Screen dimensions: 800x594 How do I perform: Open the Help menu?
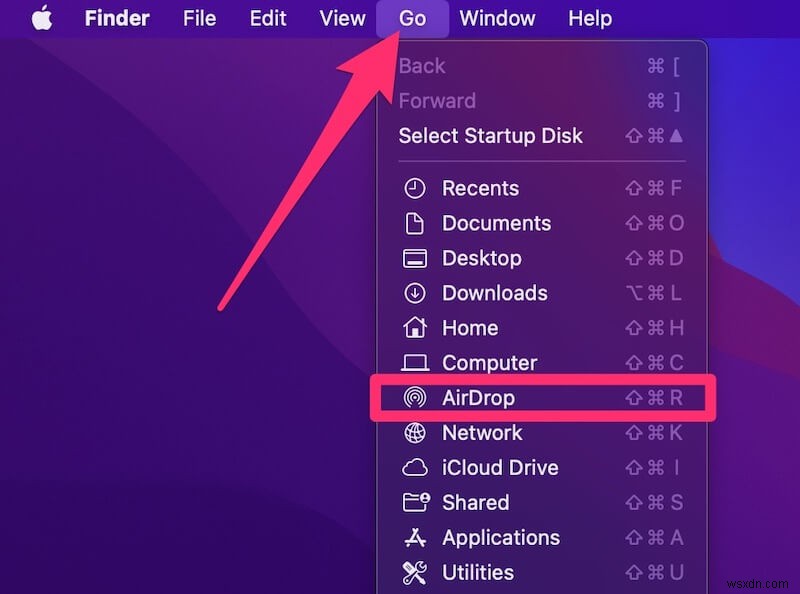pyautogui.click(x=589, y=17)
